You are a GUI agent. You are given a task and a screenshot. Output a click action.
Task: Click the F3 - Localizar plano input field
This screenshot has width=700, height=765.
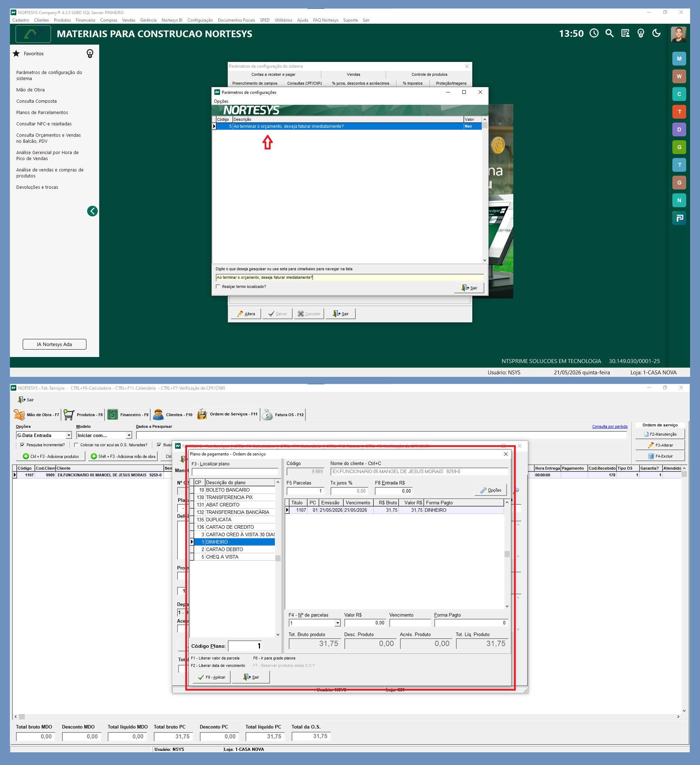tap(235, 472)
